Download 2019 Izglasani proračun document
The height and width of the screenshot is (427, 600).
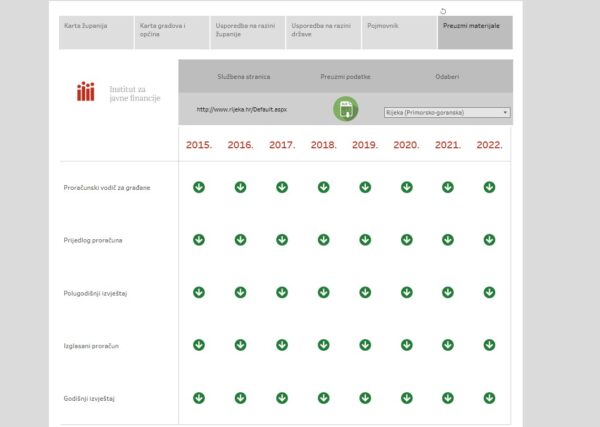365,345
